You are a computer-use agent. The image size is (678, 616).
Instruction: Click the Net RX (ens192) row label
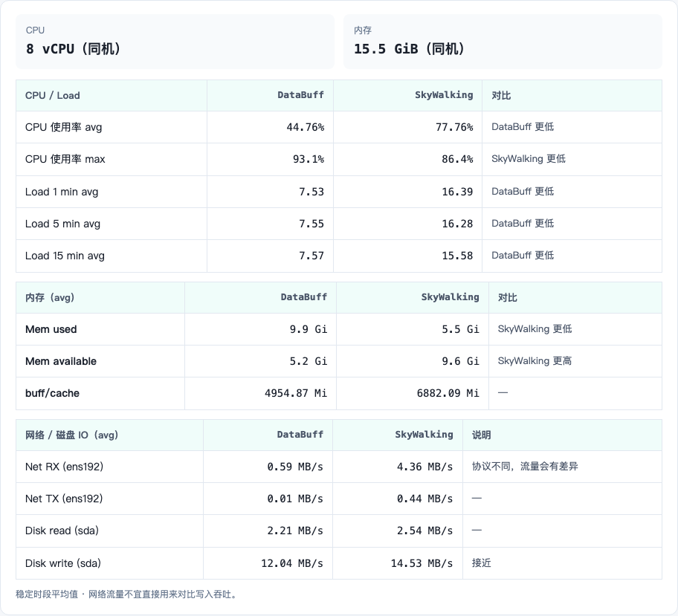[65, 467]
